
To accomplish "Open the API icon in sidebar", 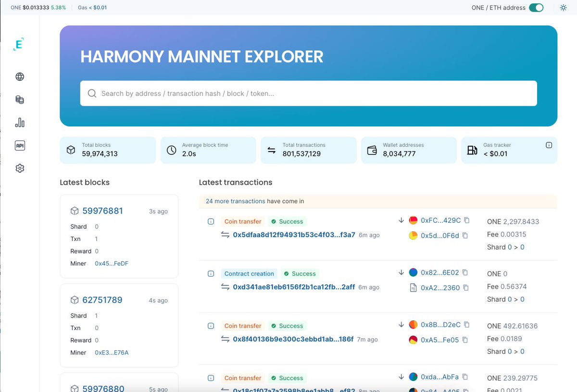I will (x=20, y=146).
